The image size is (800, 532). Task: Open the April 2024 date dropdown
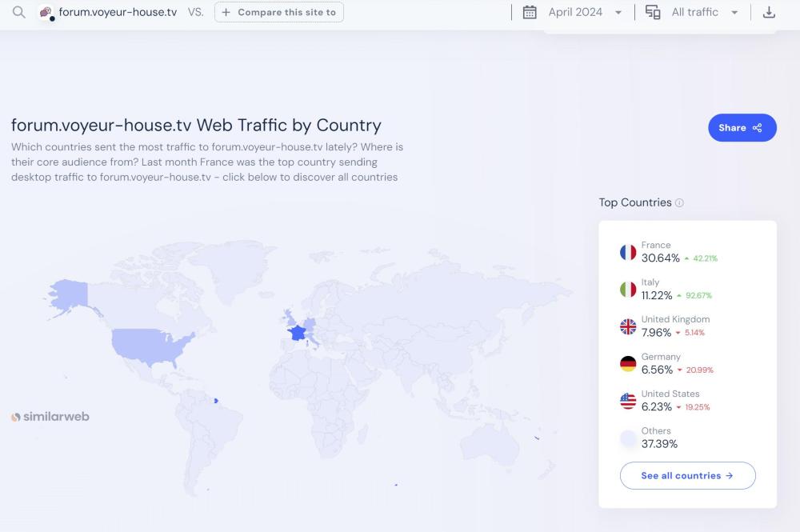[x=585, y=12]
